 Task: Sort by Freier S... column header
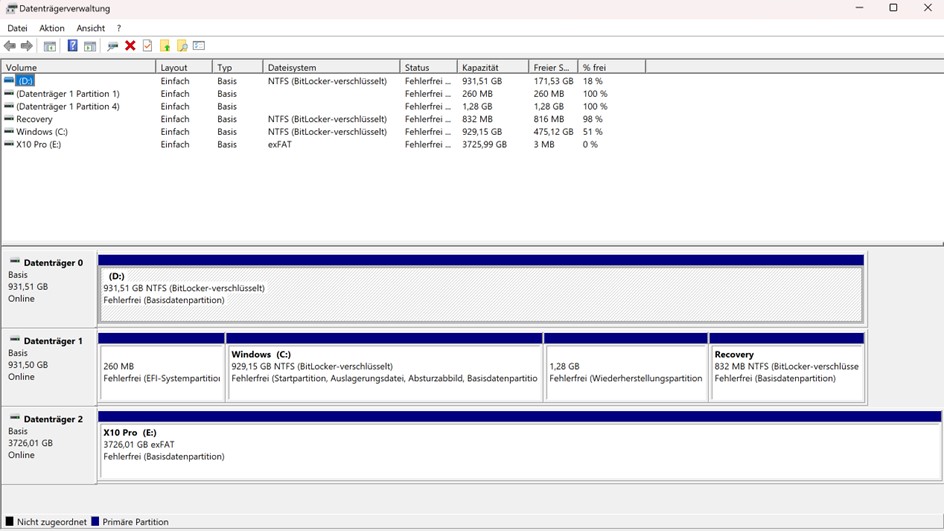[x=553, y=67]
